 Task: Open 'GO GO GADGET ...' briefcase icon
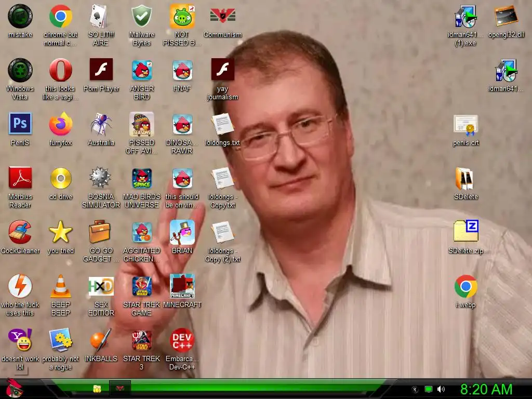click(99, 232)
